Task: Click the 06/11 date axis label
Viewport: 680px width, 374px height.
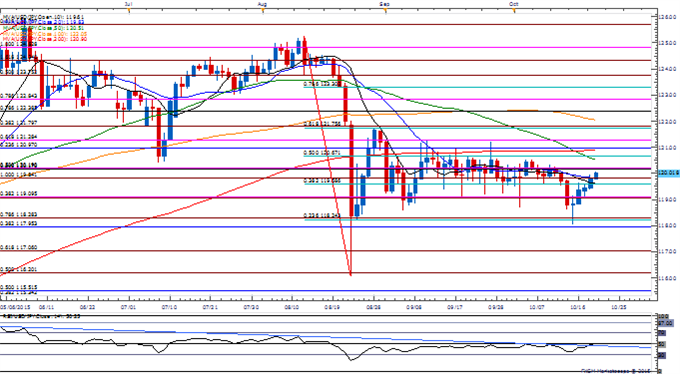Action: coord(47,306)
